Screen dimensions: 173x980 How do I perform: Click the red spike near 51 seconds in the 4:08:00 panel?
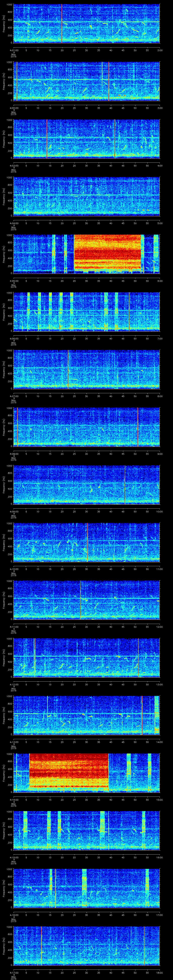tap(138, 426)
